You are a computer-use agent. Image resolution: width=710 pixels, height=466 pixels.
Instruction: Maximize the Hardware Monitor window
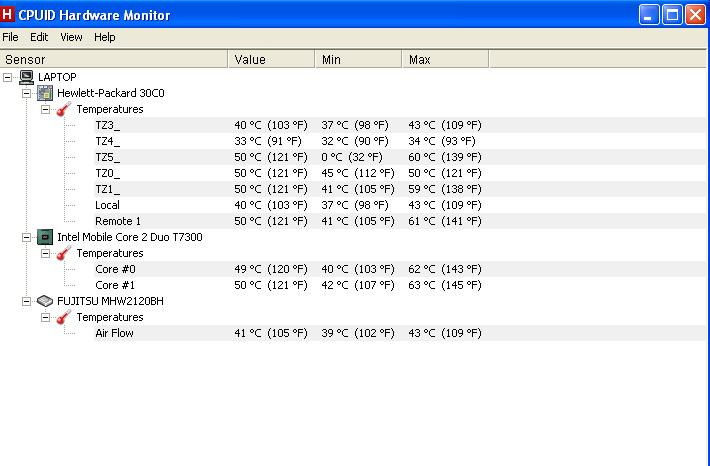(x=672, y=15)
